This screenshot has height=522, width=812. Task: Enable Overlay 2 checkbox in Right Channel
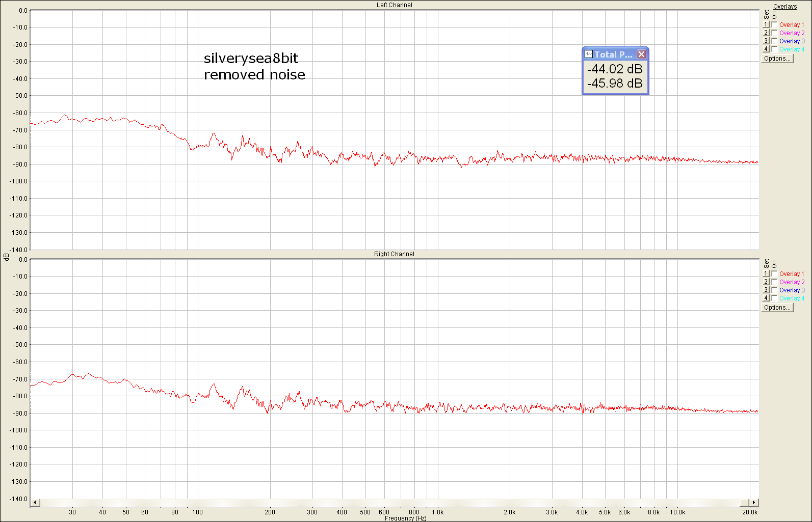775,282
